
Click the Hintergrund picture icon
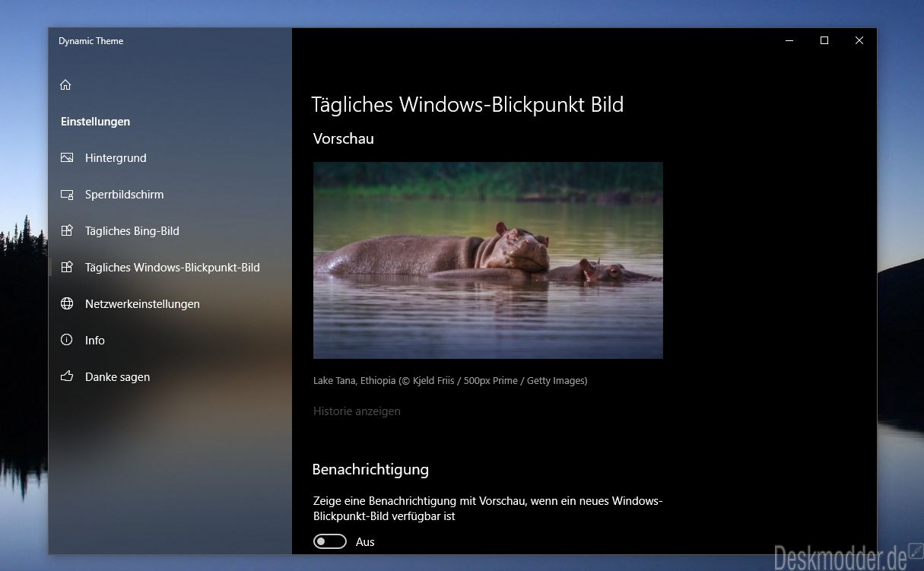click(x=67, y=157)
